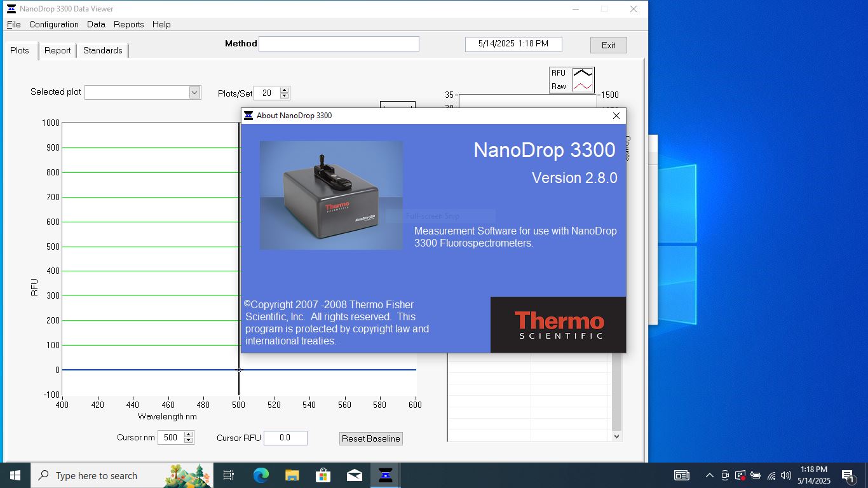The height and width of the screenshot is (488, 868).
Task: Click the down arrow of the sample table scrollbar
Action: click(x=615, y=436)
